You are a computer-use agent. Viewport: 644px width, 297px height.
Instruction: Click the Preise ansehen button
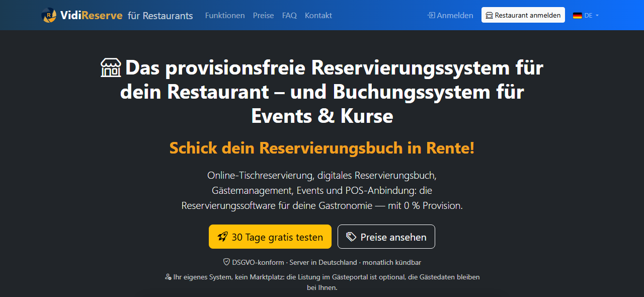click(386, 237)
